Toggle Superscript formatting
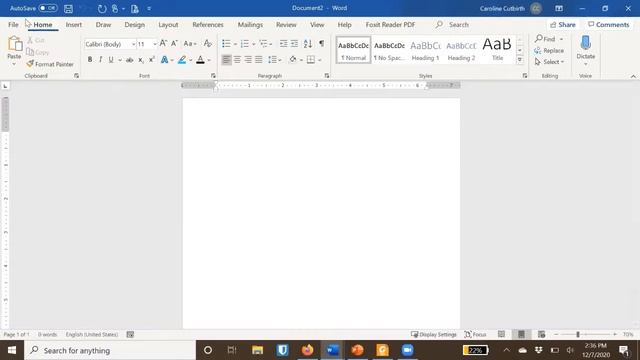640x360 pixels. click(151, 60)
